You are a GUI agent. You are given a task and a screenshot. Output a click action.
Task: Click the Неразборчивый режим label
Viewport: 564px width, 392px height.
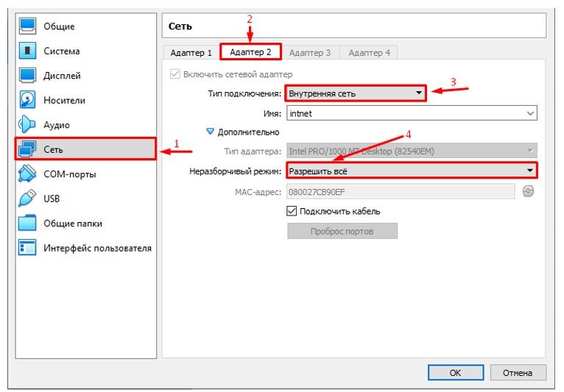[235, 171]
